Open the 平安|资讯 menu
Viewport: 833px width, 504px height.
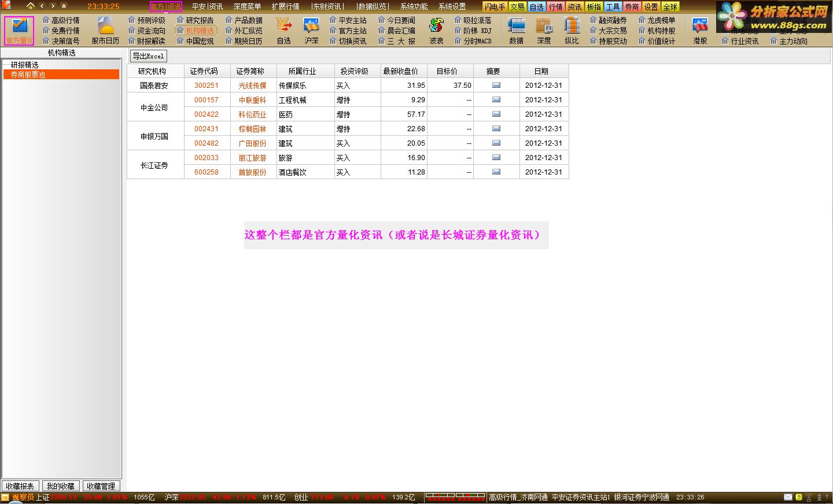click(x=207, y=6)
